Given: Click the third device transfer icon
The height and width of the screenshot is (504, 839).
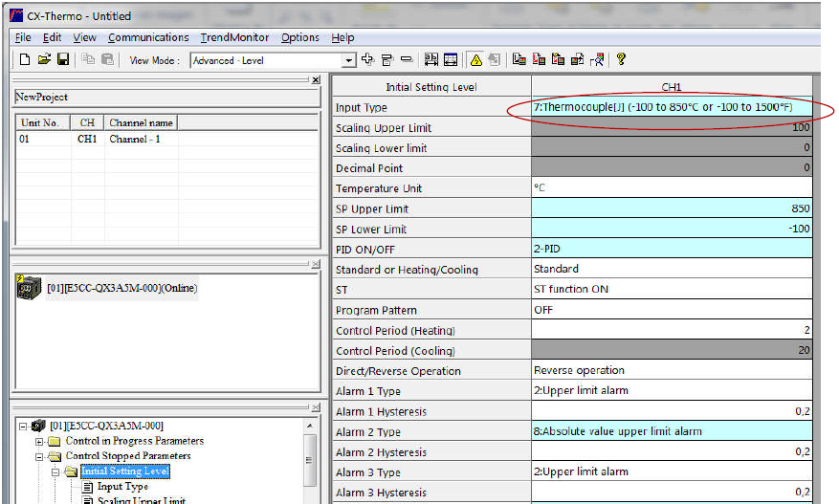Looking at the screenshot, I should [558, 59].
